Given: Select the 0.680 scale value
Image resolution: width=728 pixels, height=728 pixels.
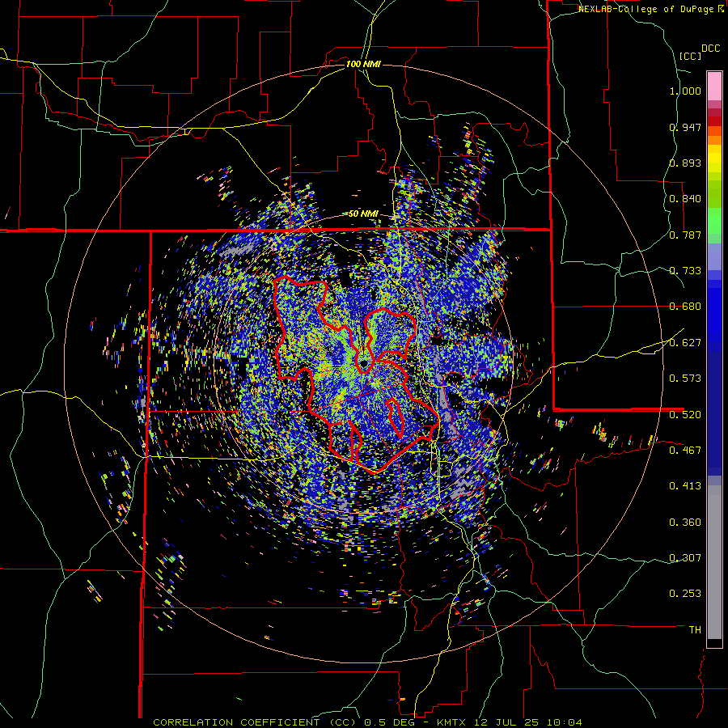Looking at the screenshot, I should click(x=685, y=307).
